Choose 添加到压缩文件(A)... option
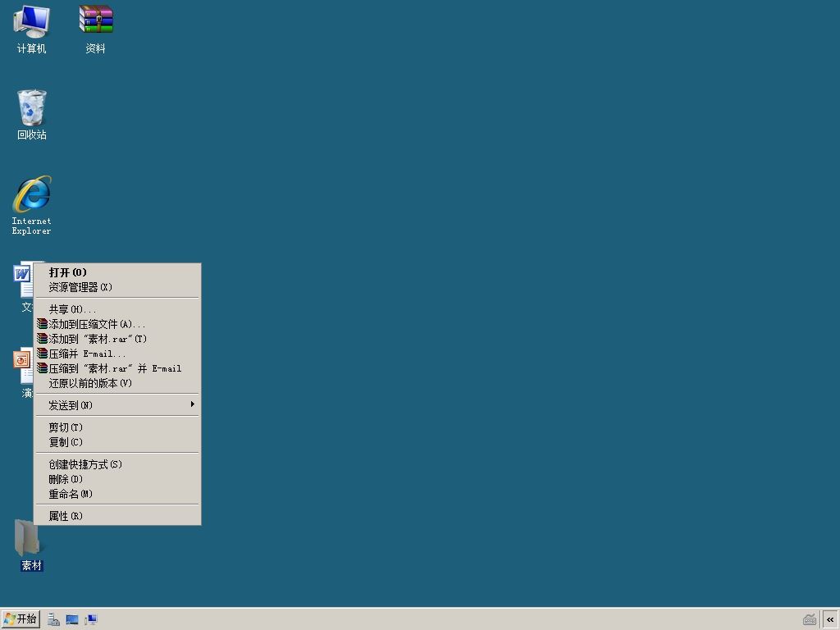 point(117,324)
